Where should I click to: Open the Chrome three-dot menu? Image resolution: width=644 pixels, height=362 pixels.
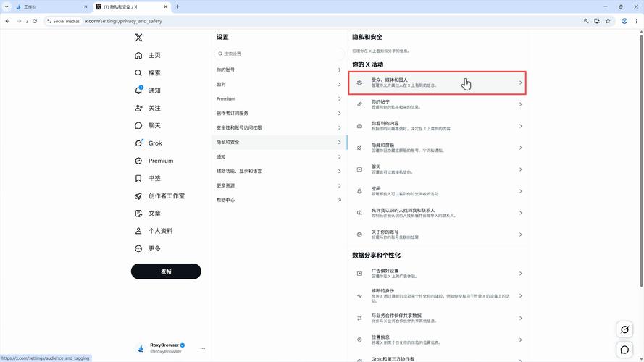click(x=636, y=21)
